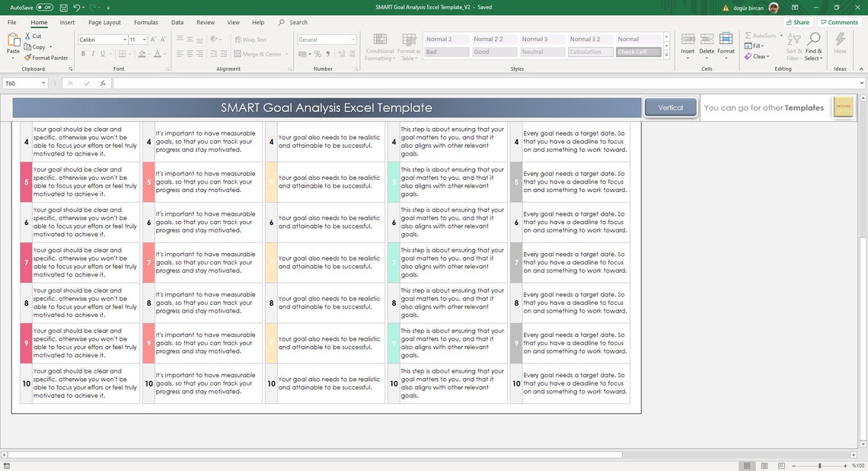
Task: Open the Fill Color bucket icon
Action: (141, 54)
